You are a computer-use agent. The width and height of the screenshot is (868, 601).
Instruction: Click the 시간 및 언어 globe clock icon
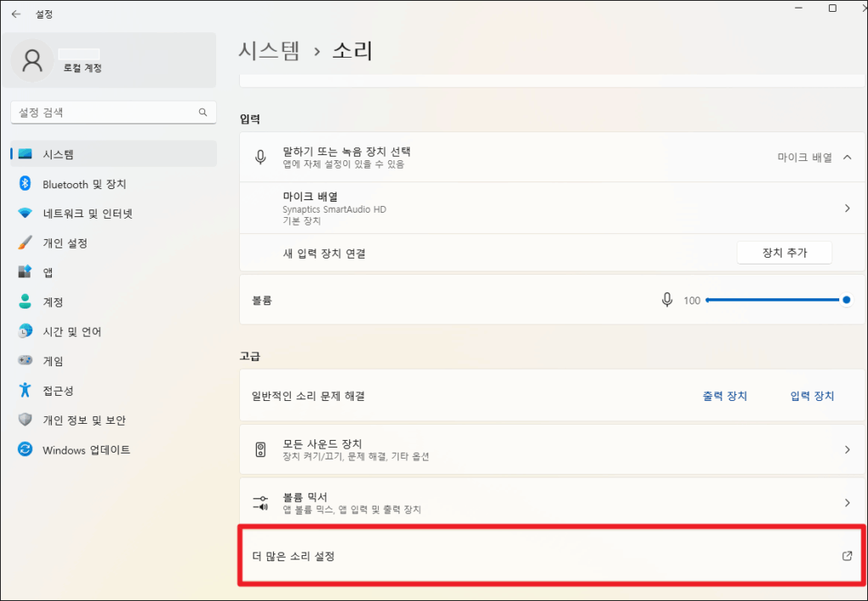(25, 331)
